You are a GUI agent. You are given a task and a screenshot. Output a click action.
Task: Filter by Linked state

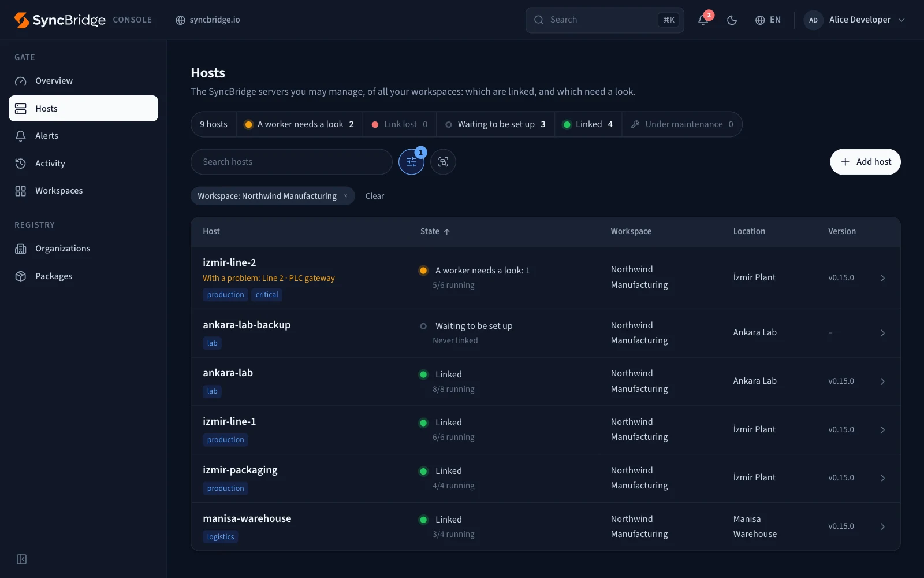point(588,124)
